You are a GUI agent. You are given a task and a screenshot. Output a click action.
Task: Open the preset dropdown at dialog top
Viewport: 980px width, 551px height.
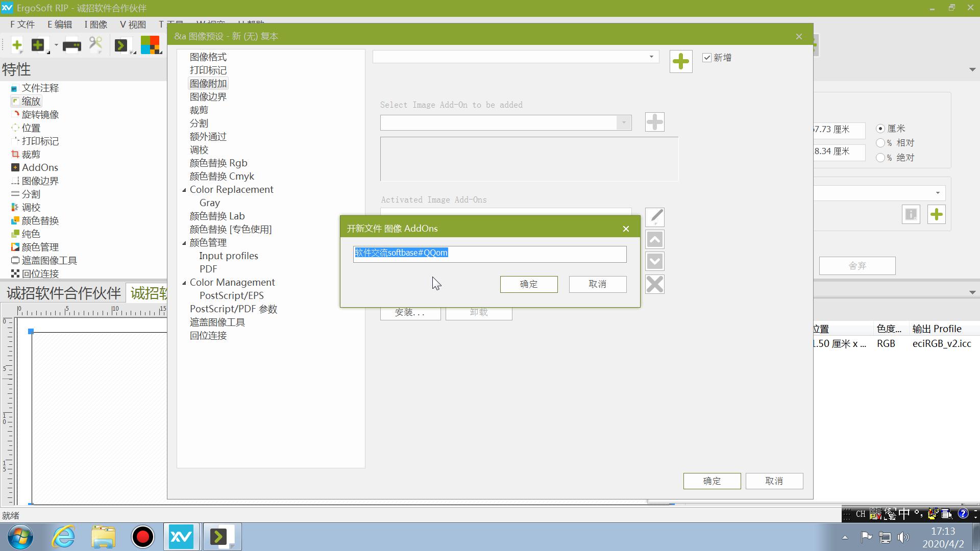(651, 57)
